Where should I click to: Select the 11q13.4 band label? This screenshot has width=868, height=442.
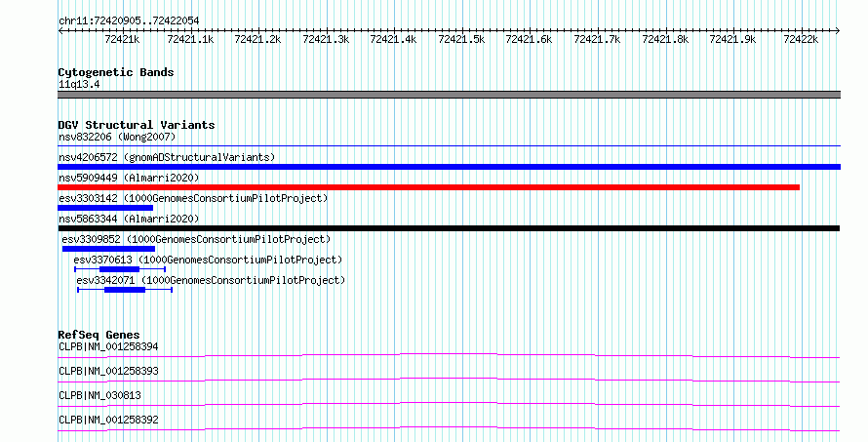(x=79, y=85)
